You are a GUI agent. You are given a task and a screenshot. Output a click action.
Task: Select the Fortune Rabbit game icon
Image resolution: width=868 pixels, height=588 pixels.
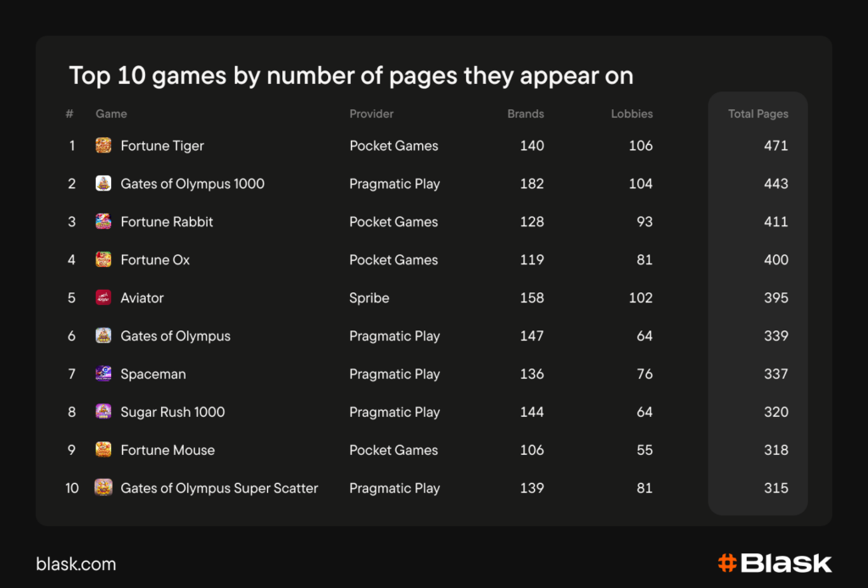(x=103, y=222)
